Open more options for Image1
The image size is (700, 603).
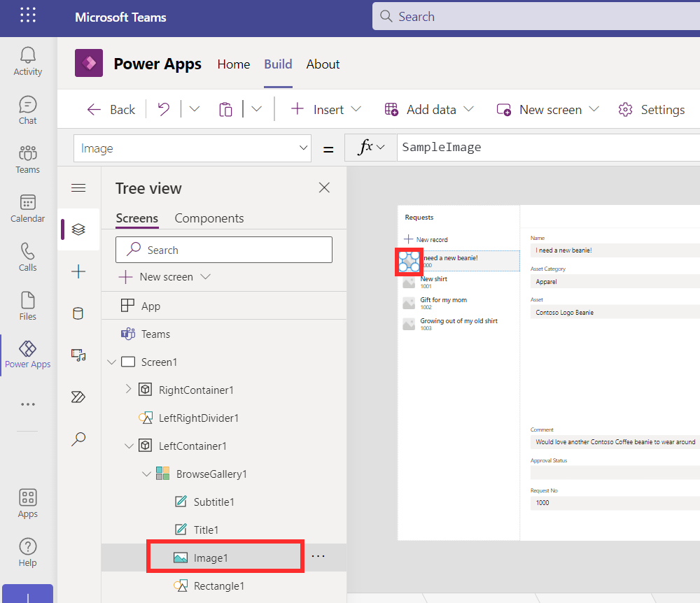[318, 557]
